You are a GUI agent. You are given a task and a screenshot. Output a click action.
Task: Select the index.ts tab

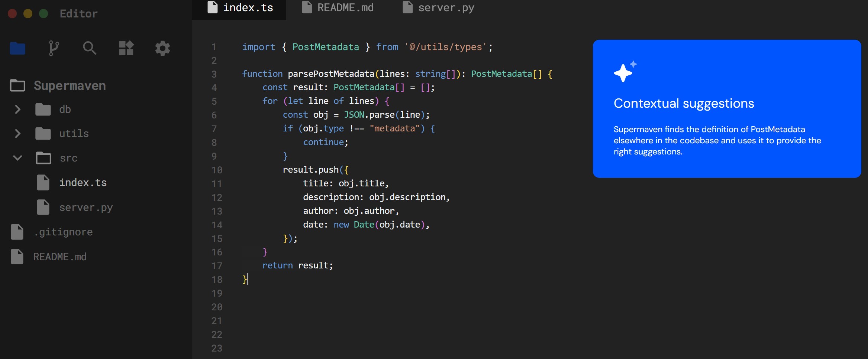[240, 8]
